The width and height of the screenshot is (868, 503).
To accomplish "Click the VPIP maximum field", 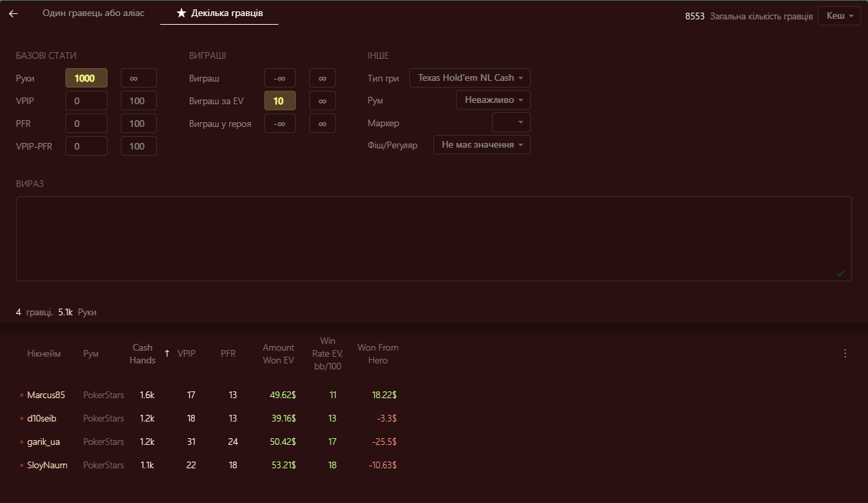I will (x=139, y=101).
